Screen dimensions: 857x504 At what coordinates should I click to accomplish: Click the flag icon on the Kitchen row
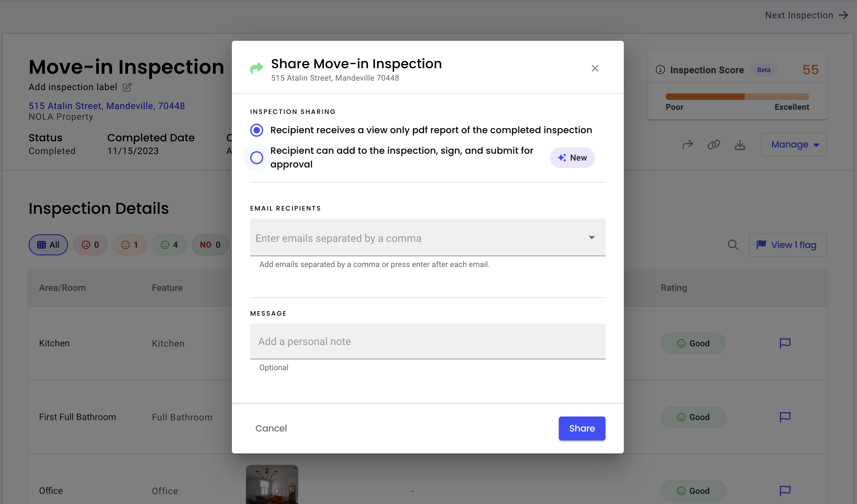click(785, 343)
